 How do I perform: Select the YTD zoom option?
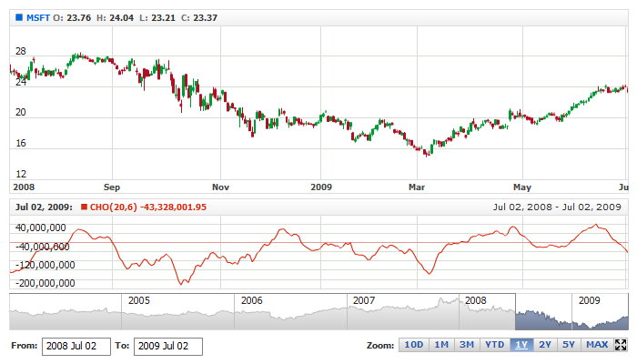[494, 345]
